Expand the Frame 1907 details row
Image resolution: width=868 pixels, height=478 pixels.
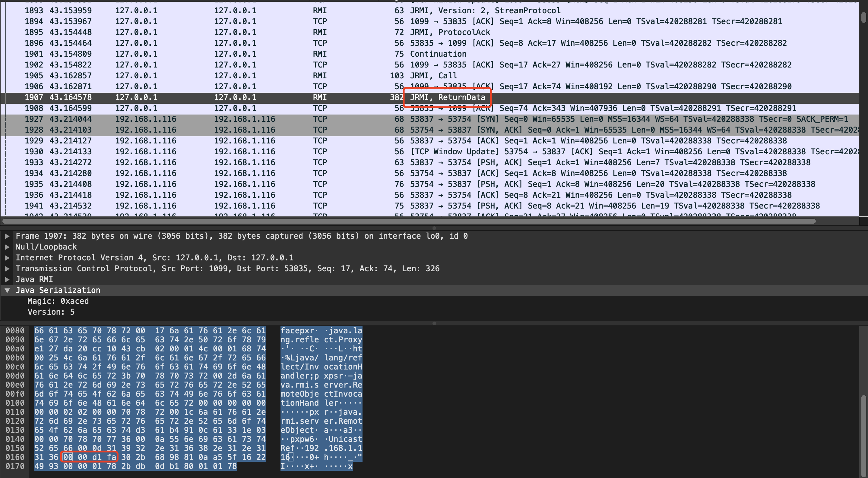pos(7,236)
